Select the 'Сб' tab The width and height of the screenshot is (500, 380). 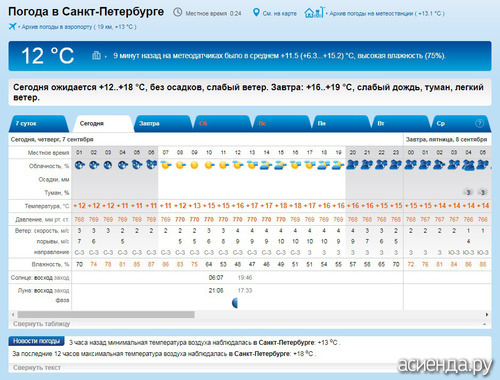[222, 123]
